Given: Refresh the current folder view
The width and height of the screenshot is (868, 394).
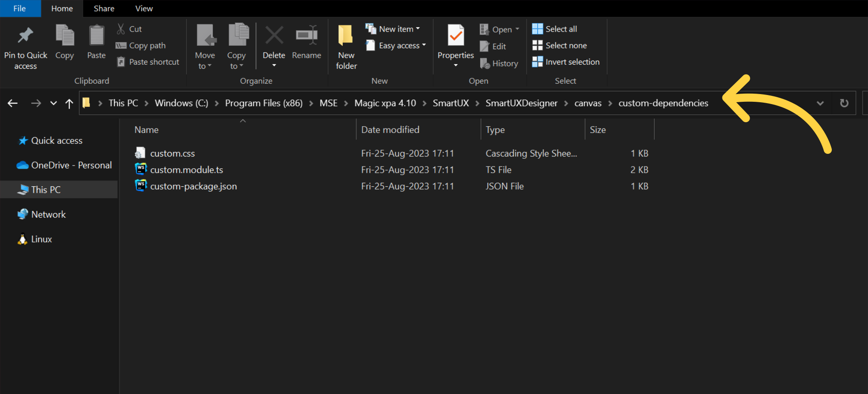Looking at the screenshot, I should click(844, 103).
